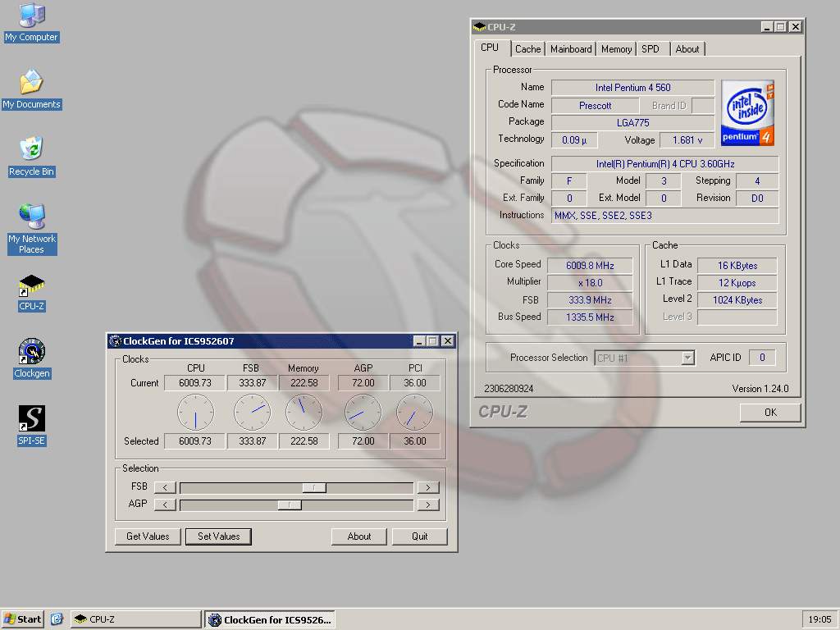840x630 pixels.
Task: Click OK button in CPU-Z
Action: (x=770, y=413)
